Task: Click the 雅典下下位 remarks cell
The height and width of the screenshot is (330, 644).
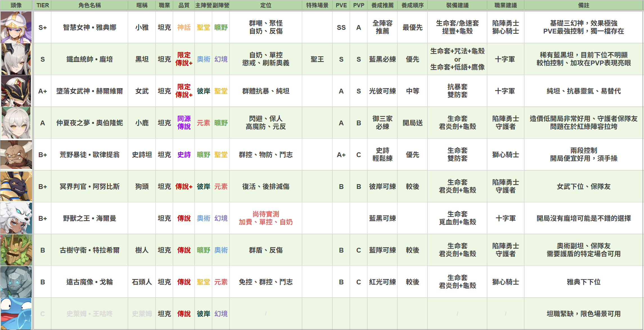Action: (584, 282)
